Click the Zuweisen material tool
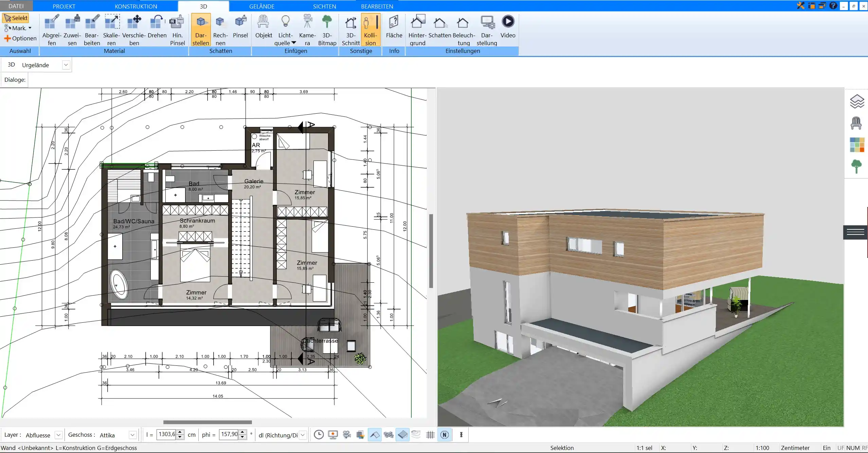This screenshot has height=453, width=868. pos(72,30)
